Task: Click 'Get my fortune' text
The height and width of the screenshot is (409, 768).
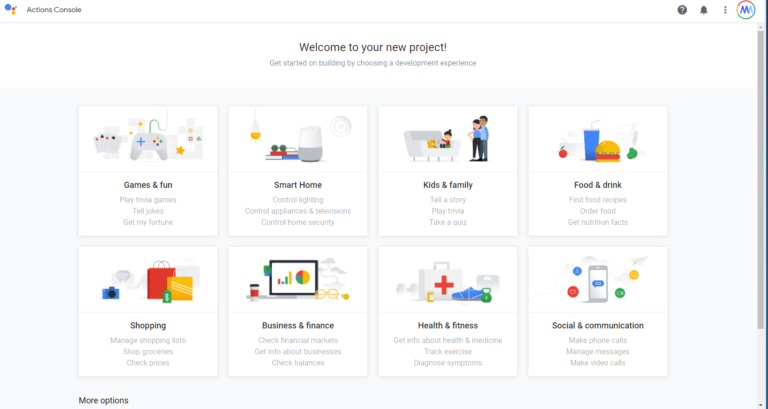Action: pyautogui.click(x=148, y=222)
